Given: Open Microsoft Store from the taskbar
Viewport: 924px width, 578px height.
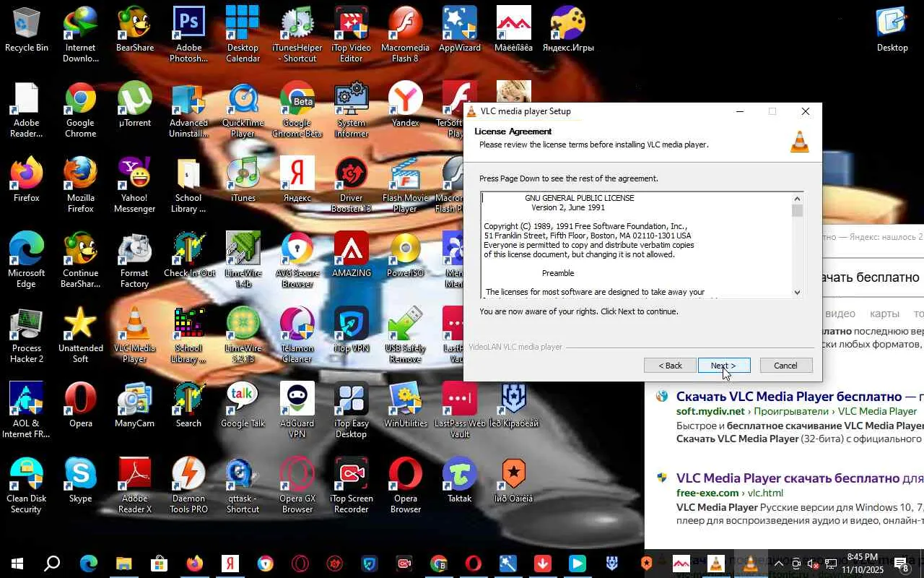Looking at the screenshot, I should click(x=159, y=564).
